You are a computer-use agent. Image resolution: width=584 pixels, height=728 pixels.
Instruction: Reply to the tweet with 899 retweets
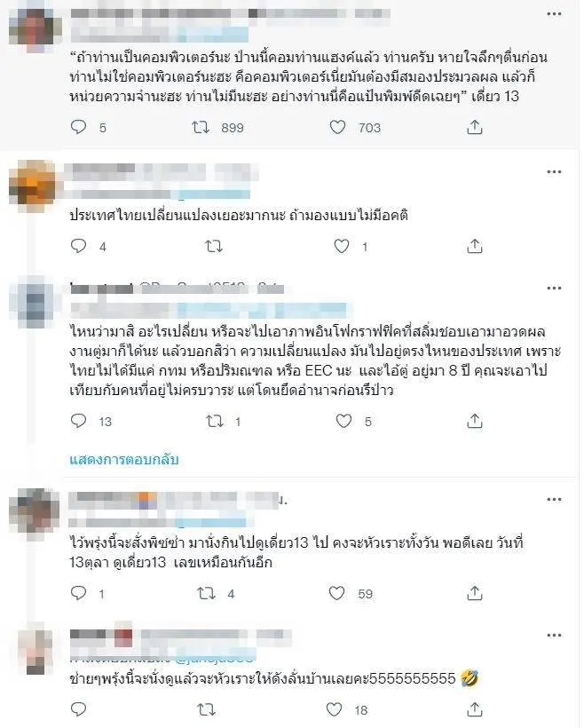pos(78,127)
